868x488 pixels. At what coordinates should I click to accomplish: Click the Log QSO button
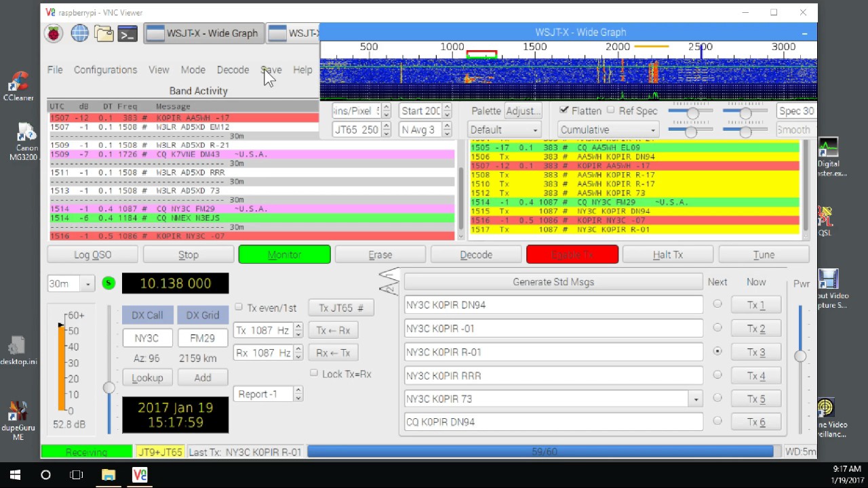click(92, 255)
